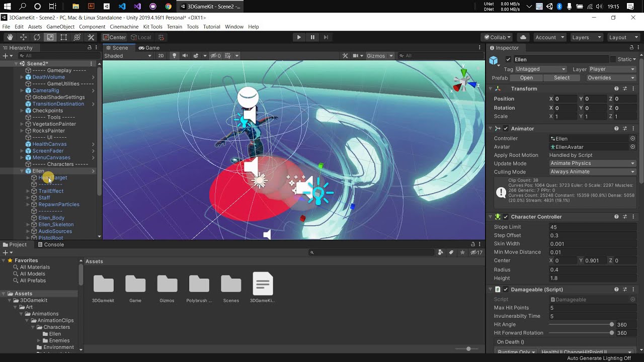Open the Shaded draw mode dropdown
This screenshot has height=362, width=644.
128,56
